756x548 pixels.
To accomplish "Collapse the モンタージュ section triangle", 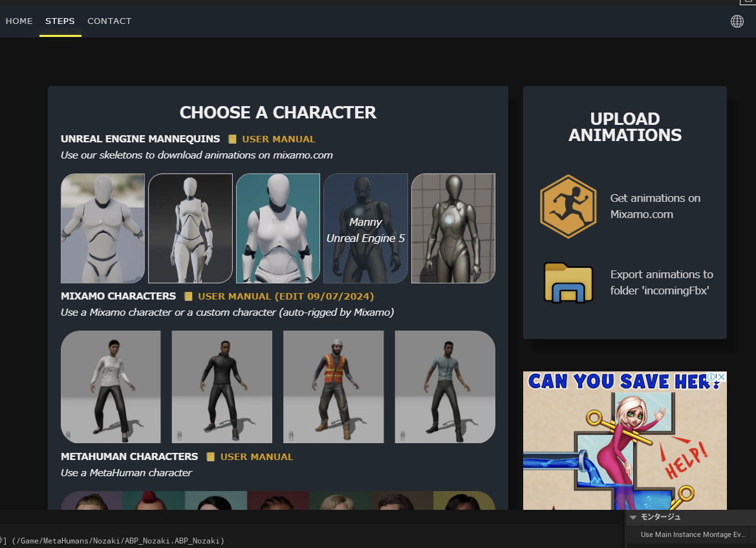I will [x=633, y=517].
